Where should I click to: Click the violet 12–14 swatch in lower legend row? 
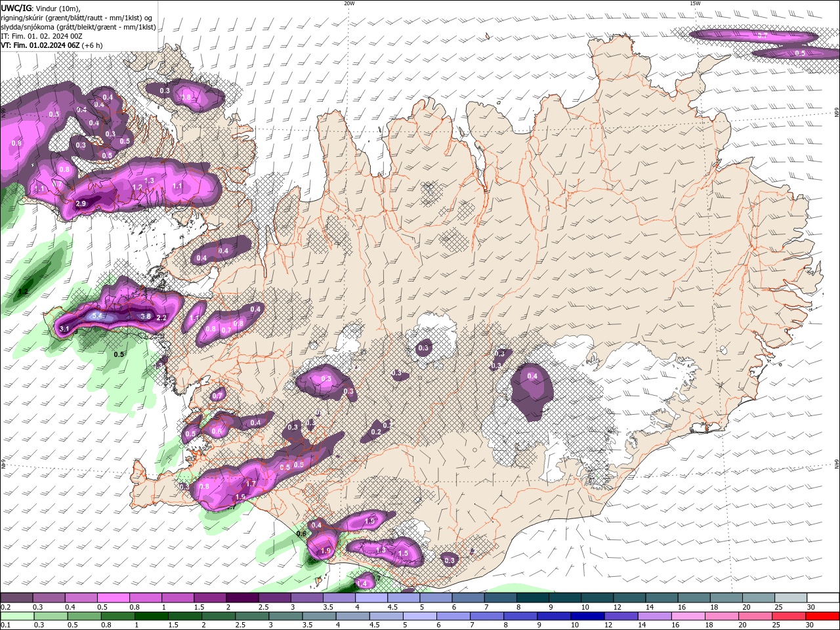coord(621,616)
